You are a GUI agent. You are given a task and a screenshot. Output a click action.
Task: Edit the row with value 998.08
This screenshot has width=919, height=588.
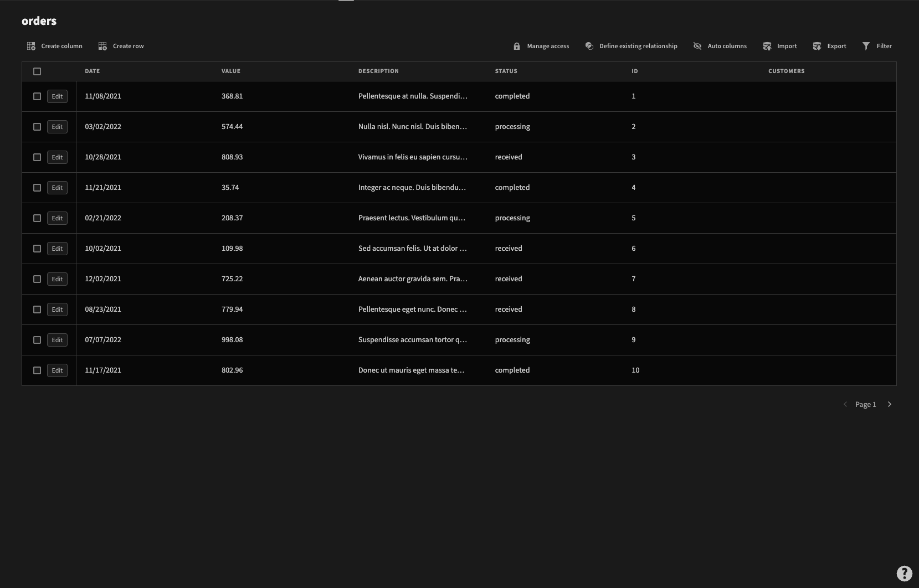click(x=57, y=340)
